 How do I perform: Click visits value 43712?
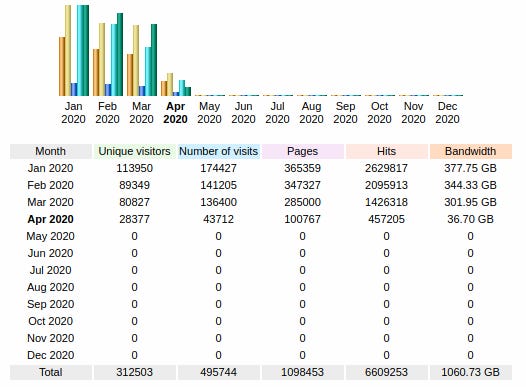pos(218,219)
